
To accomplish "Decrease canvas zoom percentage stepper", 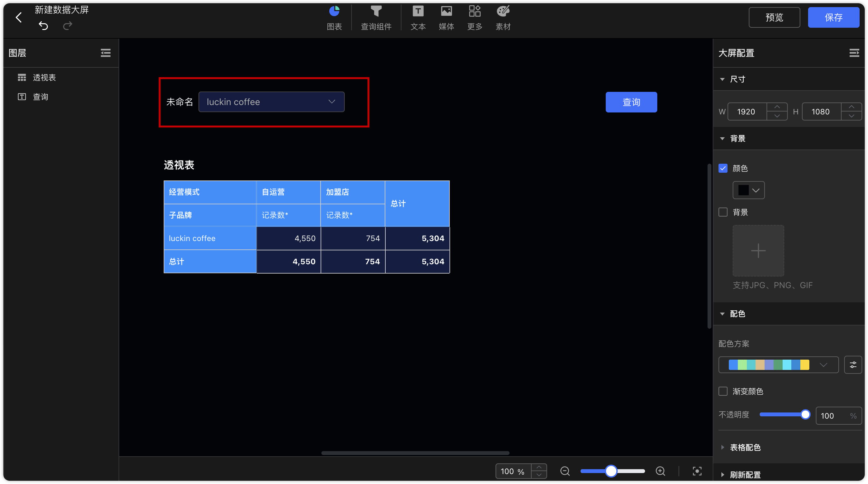I will click(539, 475).
